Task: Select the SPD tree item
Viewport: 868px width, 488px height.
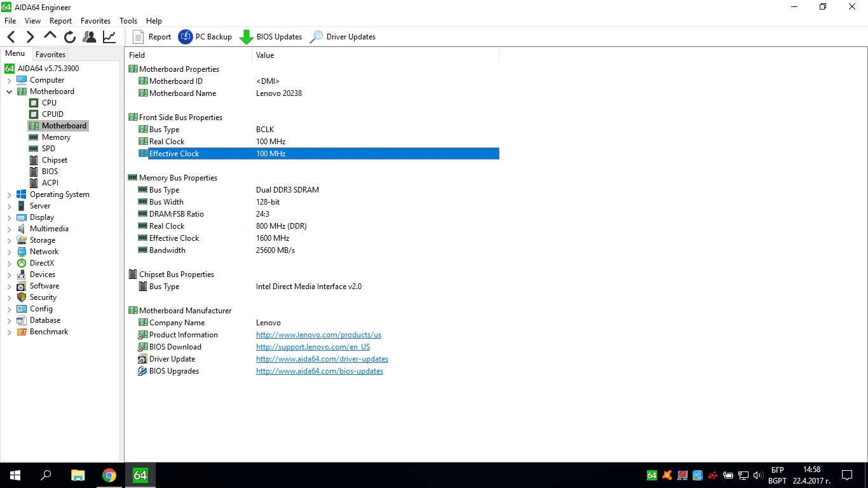Action: pos(48,149)
